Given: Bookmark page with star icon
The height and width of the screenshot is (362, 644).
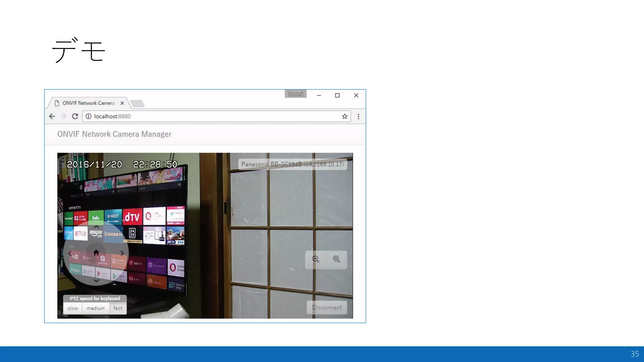Looking at the screenshot, I should click(345, 116).
